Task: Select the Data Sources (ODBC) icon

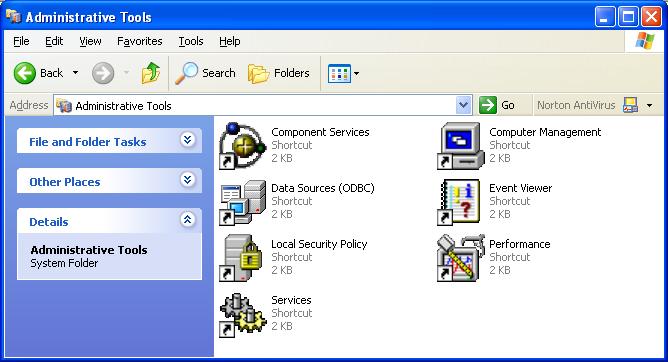Action: 243,202
